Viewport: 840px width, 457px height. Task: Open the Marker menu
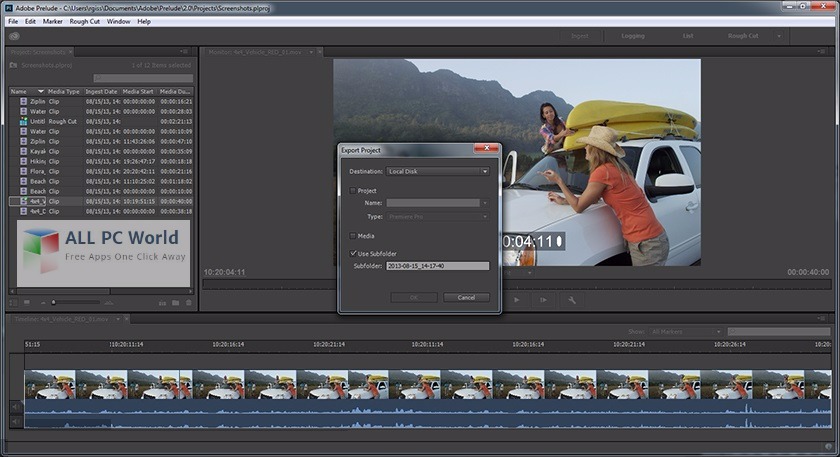pos(53,20)
